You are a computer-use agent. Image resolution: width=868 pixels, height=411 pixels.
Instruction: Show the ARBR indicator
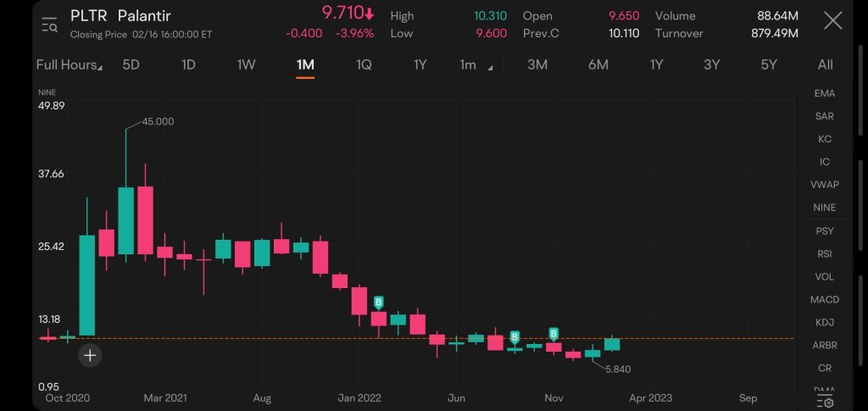pyautogui.click(x=824, y=345)
